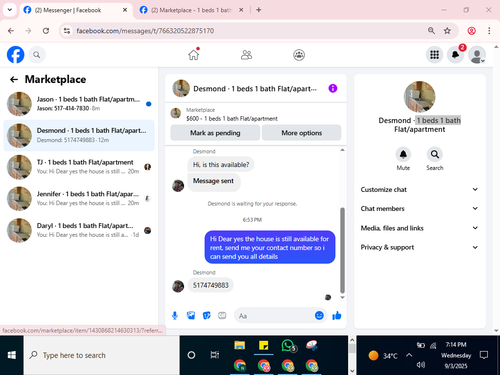
Task: Open the Friends icon in top navigation
Action: click(x=246, y=55)
